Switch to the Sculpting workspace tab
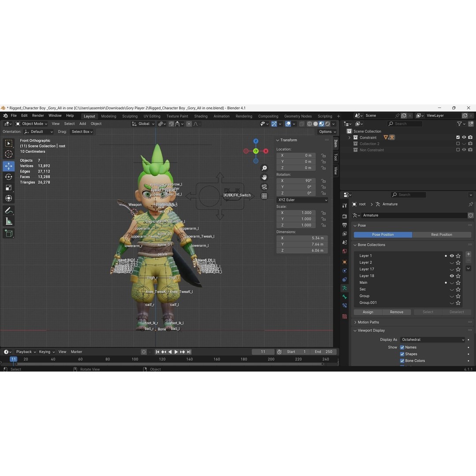 [130, 116]
